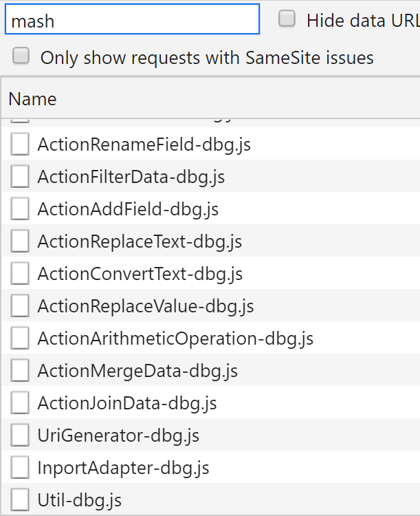The height and width of the screenshot is (516, 420).
Task: Click file icon beside ActionFilterData-dbg.js
Action: tap(21, 177)
